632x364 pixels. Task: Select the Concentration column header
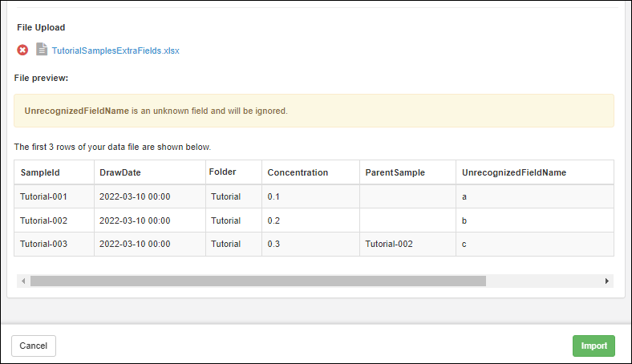point(298,172)
